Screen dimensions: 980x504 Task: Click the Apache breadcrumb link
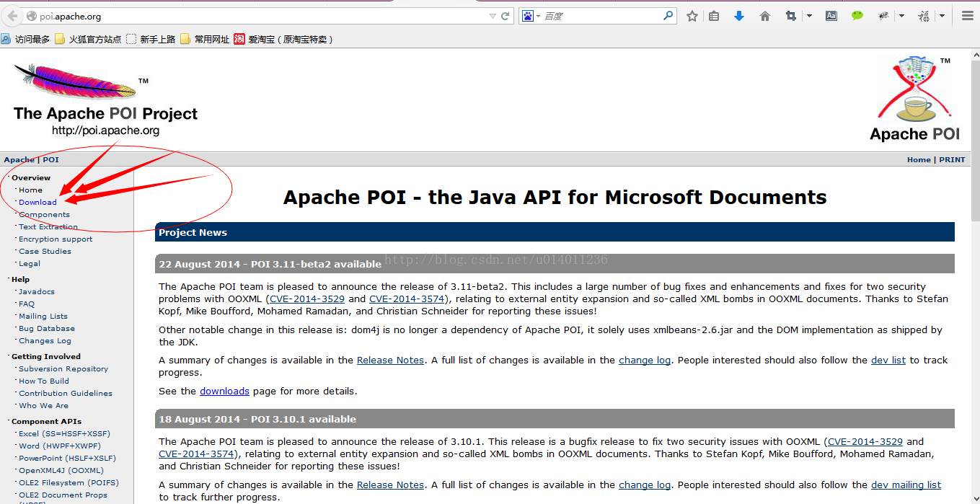(19, 160)
